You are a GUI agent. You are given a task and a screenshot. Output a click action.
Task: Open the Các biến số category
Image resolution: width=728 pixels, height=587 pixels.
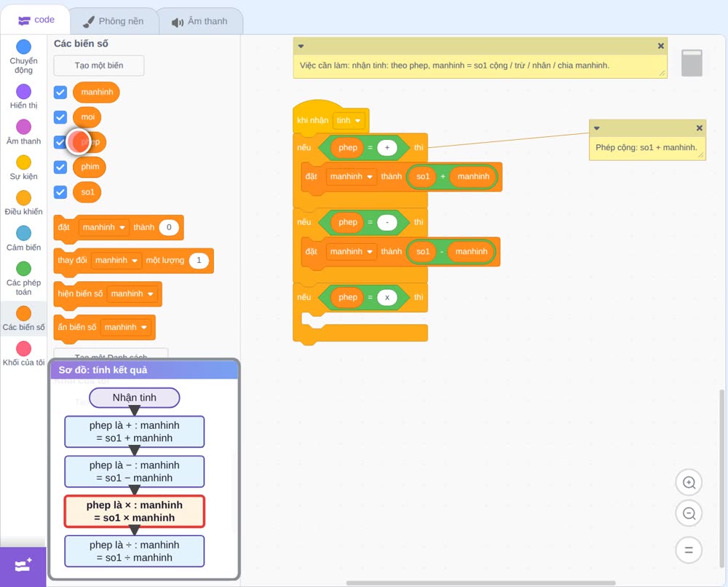(x=24, y=318)
